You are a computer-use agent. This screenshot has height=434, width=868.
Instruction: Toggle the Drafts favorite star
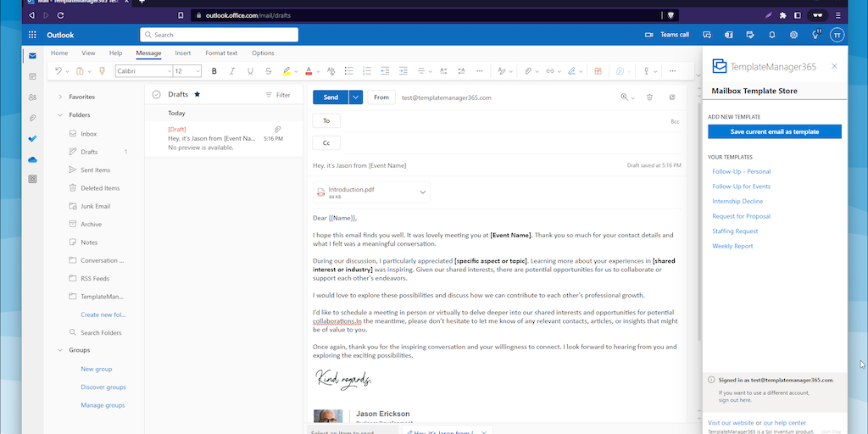(198, 95)
